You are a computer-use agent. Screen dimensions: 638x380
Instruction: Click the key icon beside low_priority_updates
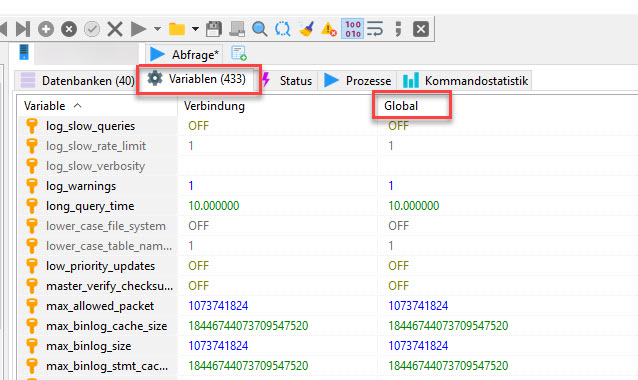[32, 266]
